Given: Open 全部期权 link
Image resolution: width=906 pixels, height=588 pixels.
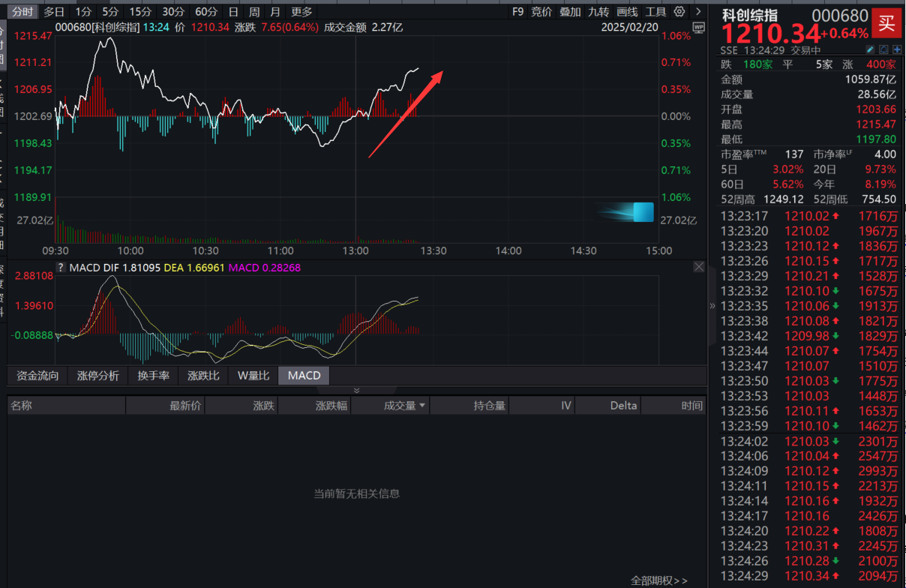Looking at the screenshot, I should click(x=658, y=580).
